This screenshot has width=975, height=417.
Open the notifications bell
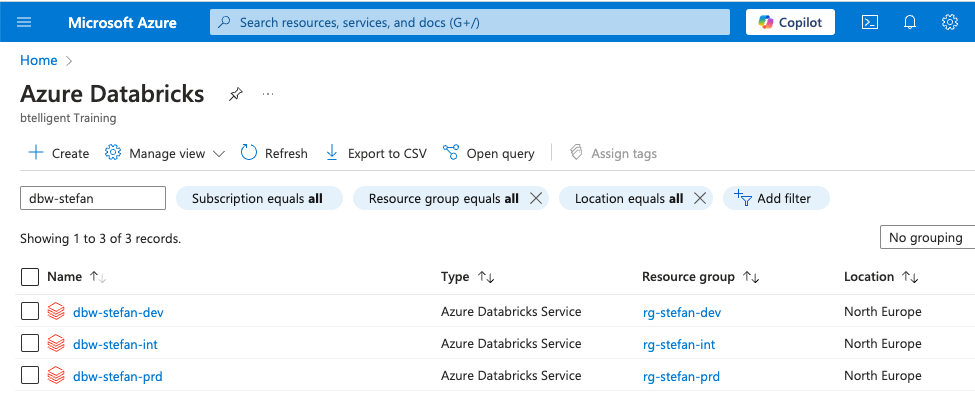(910, 22)
